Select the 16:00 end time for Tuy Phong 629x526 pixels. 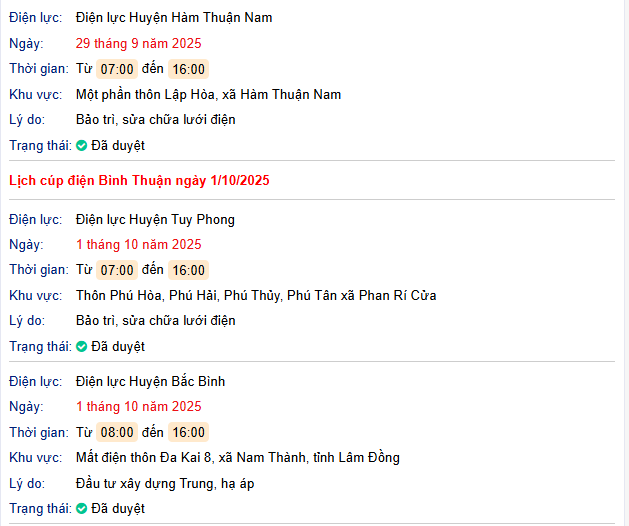(x=188, y=270)
